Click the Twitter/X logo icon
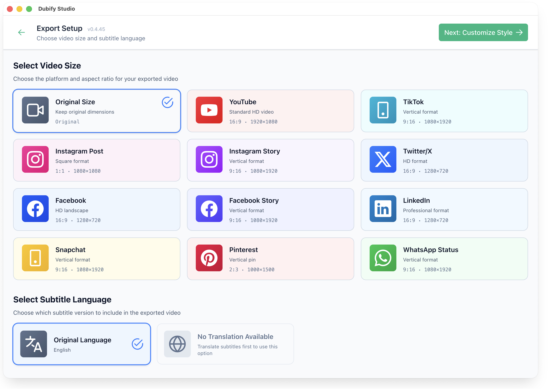 383,159
